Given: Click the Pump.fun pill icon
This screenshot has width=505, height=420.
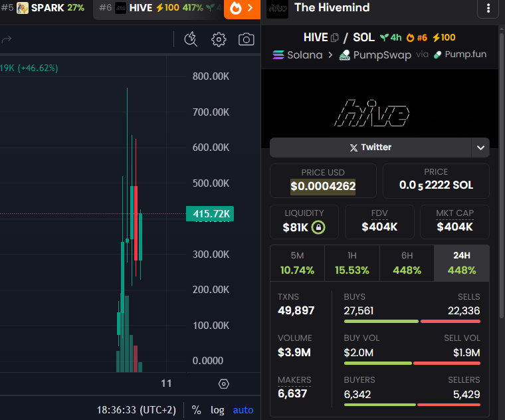Looking at the screenshot, I should (x=437, y=54).
